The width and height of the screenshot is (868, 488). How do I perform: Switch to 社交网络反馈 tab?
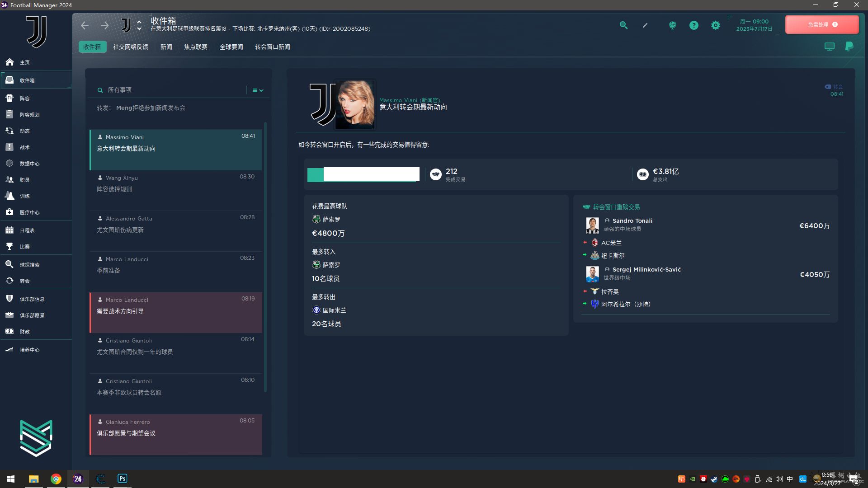(x=130, y=47)
